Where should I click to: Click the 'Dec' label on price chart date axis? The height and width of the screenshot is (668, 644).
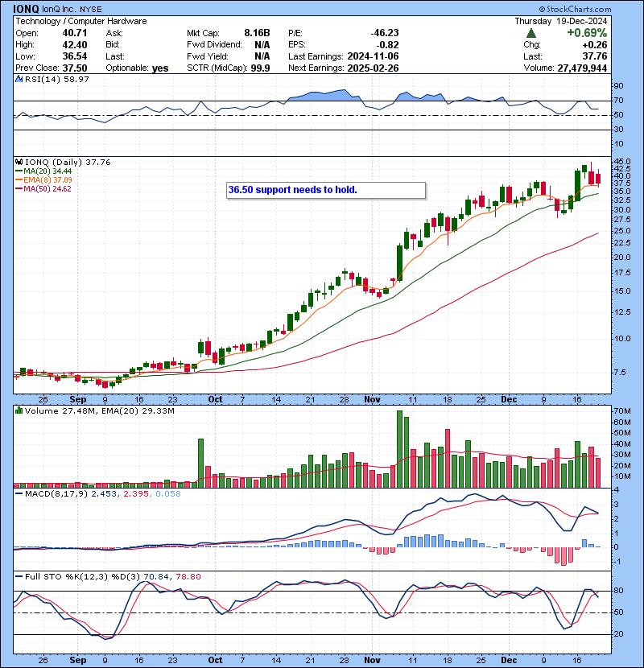509,400
